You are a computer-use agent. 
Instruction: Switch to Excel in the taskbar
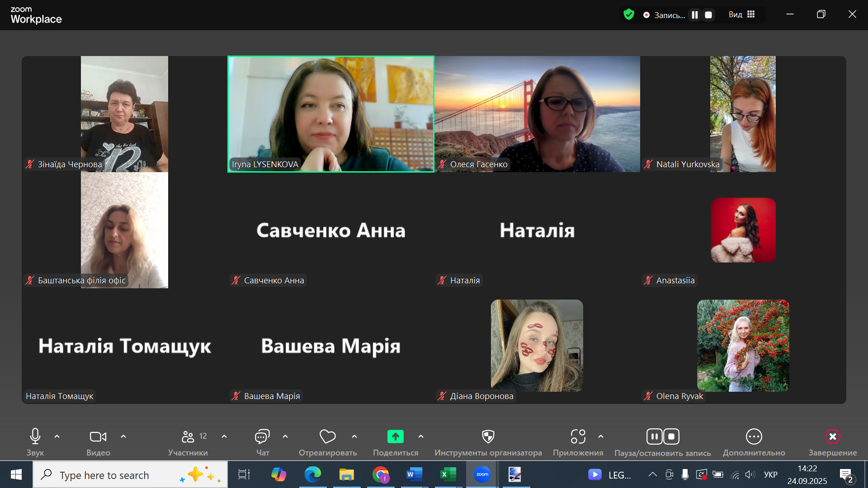pyautogui.click(x=448, y=474)
